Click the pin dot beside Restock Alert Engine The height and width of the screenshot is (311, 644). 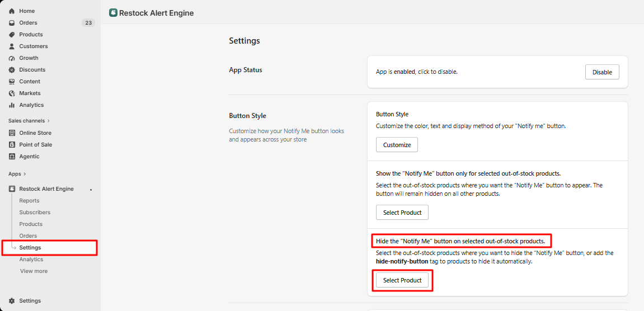pos(91,190)
